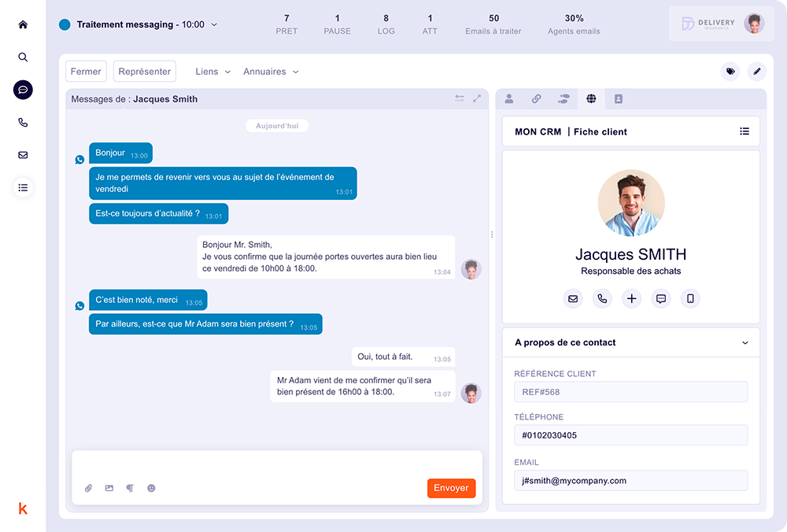Switch to the address book tab
This screenshot has width=787, height=532.
pyautogui.click(x=619, y=99)
